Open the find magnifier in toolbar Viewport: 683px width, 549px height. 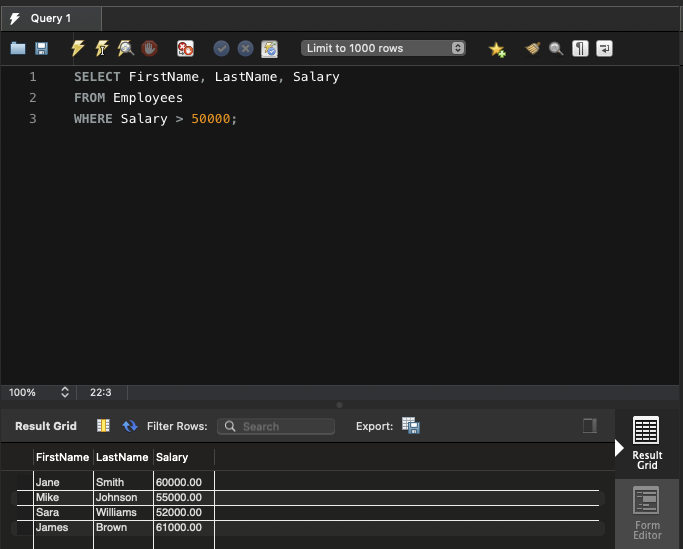pos(556,48)
